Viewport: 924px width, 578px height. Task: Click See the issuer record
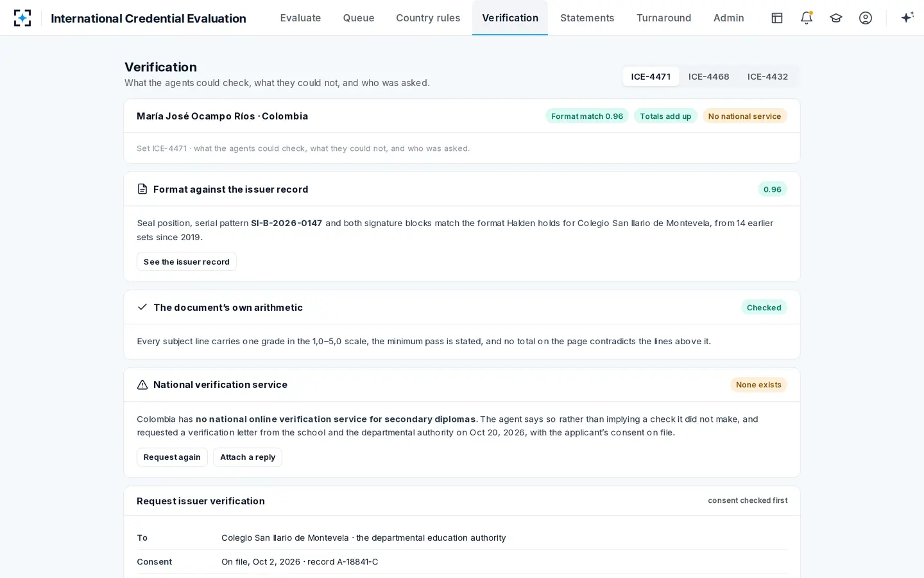point(187,261)
